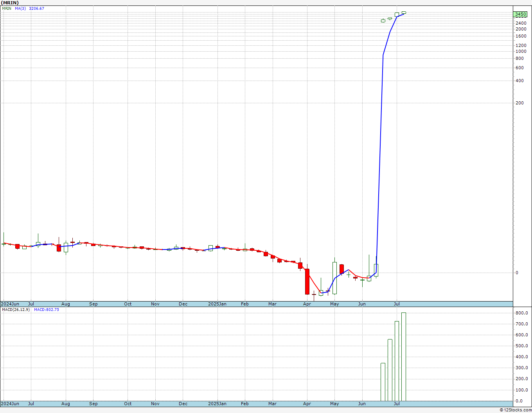Click May on the MACD panel date axis
The image size is (532, 413).
click(334, 404)
